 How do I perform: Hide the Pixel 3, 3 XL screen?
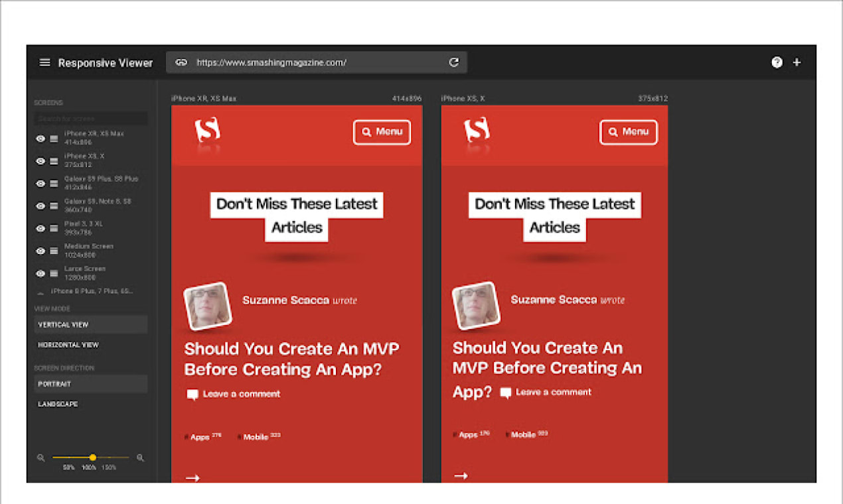(x=40, y=229)
